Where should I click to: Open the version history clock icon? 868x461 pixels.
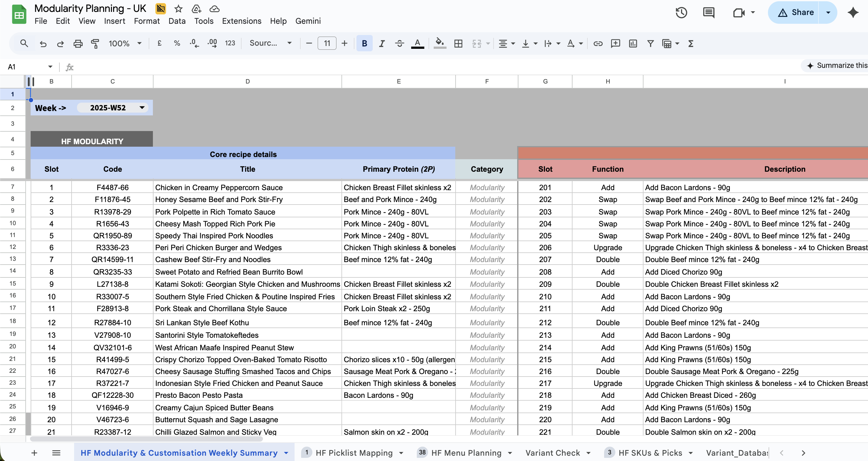click(x=681, y=13)
